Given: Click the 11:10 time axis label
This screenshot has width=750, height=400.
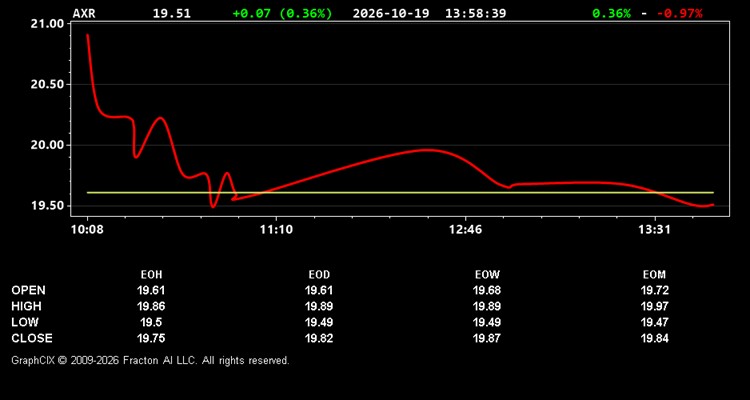Looking at the screenshot, I should click(276, 230).
